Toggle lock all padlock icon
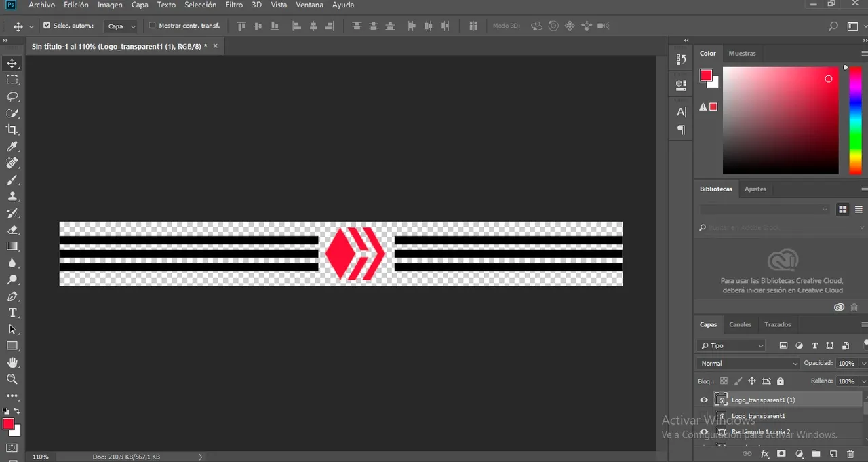The width and height of the screenshot is (868, 462). [x=780, y=381]
